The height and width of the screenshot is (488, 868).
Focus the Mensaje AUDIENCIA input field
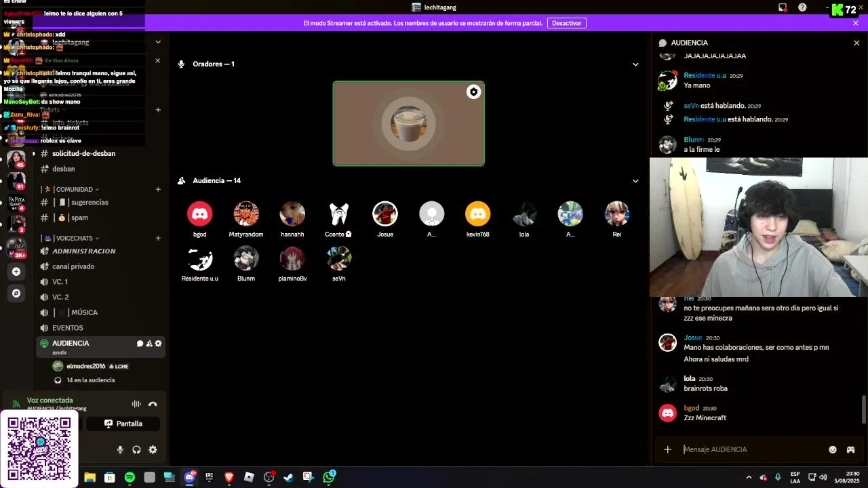click(751, 449)
